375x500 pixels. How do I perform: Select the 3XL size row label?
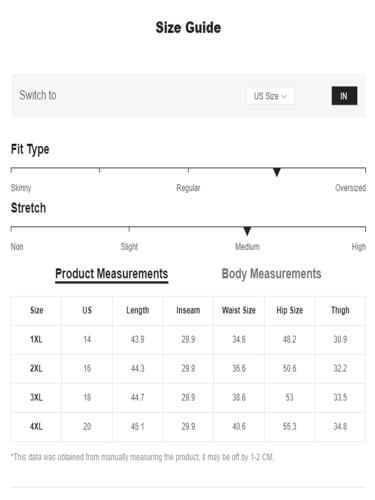(36, 397)
